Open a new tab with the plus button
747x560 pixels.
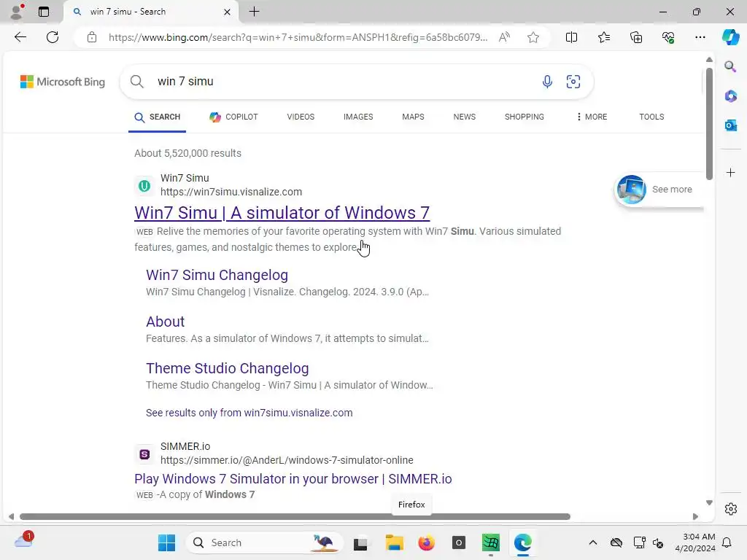point(255,12)
